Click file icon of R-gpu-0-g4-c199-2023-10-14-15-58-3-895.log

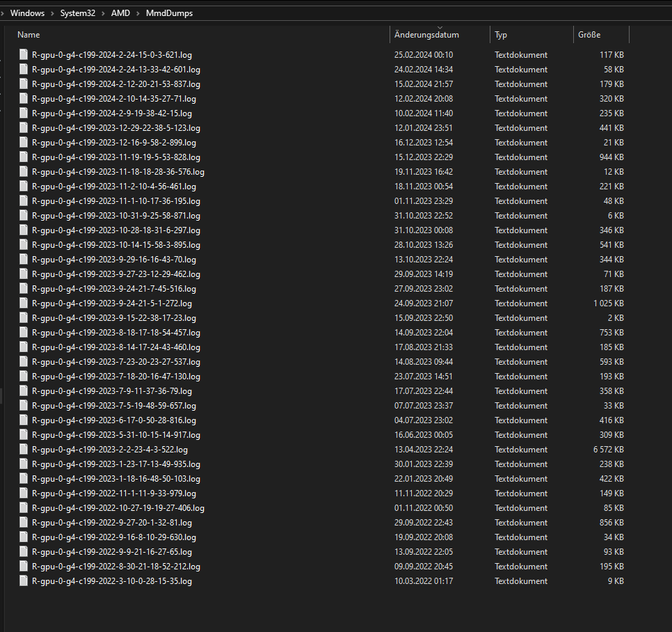24,244
